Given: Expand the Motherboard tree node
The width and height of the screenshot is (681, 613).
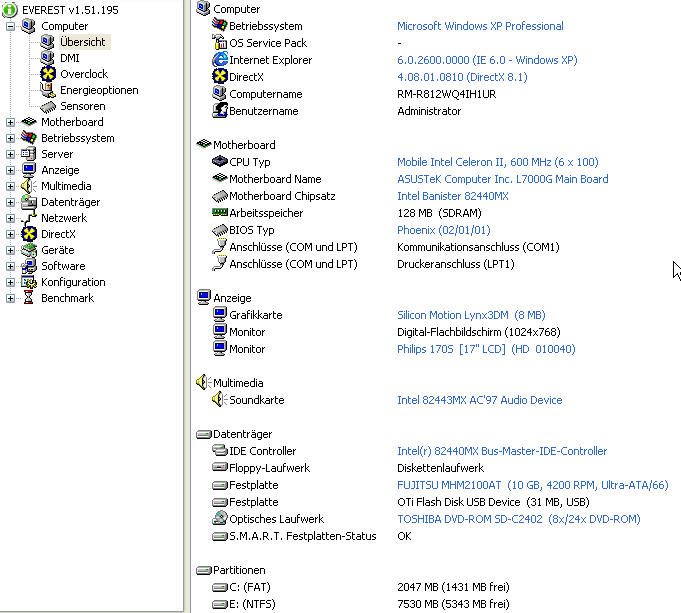Looking at the screenshot, I should click(x=10, y=122).
